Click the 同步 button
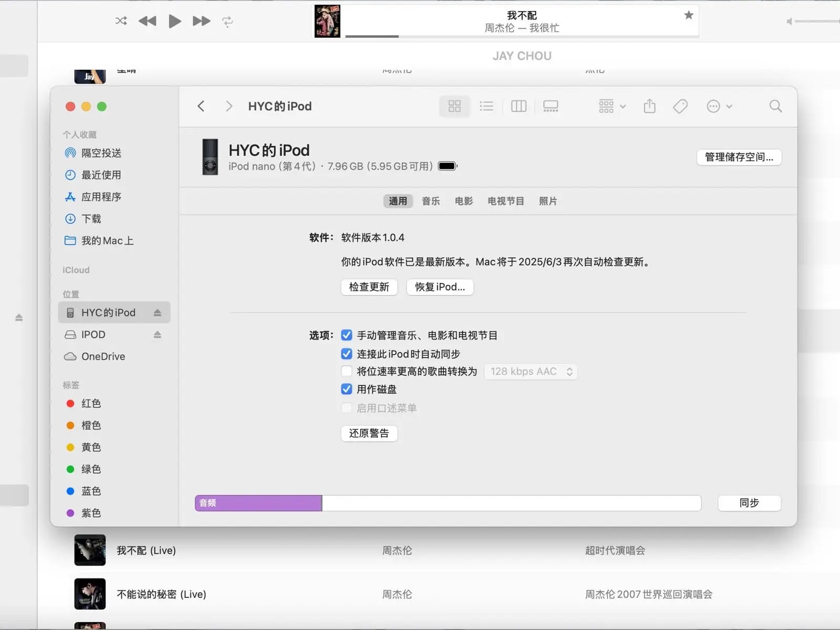The image size is (840, 630). click(x=749, y=503)
